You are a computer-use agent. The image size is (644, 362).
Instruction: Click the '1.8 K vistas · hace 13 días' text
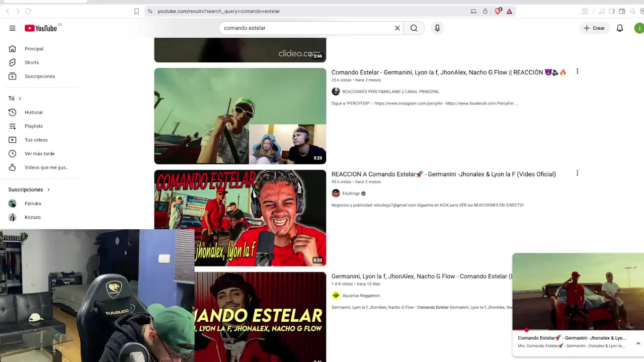click(356, 284)
